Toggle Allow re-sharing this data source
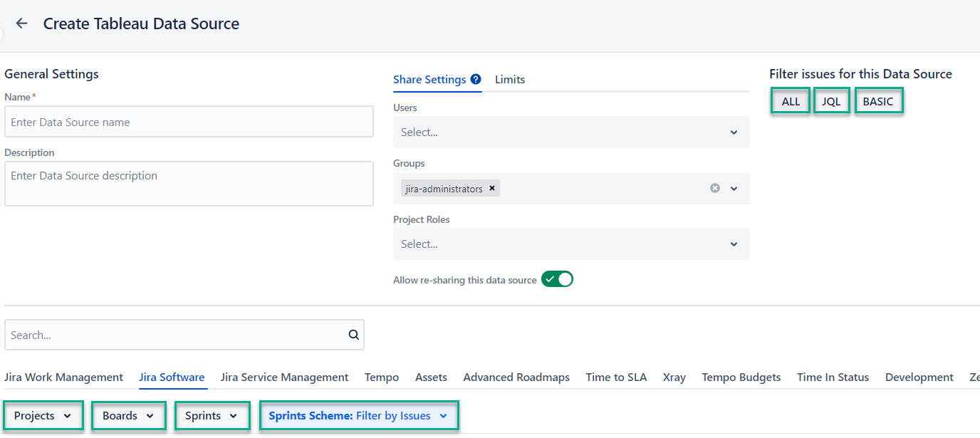Screen dimensions: 980x438 (557, 280)
